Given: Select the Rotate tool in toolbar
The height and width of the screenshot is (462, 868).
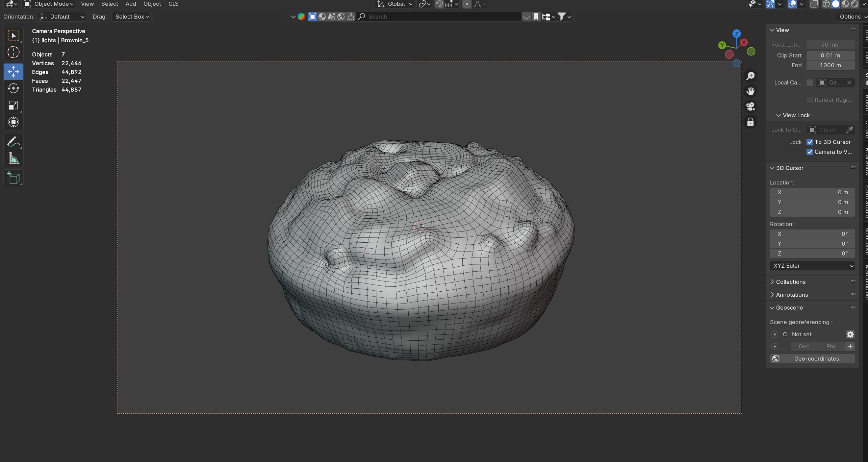Looking at the screenshot, I should tap(13, 89).
